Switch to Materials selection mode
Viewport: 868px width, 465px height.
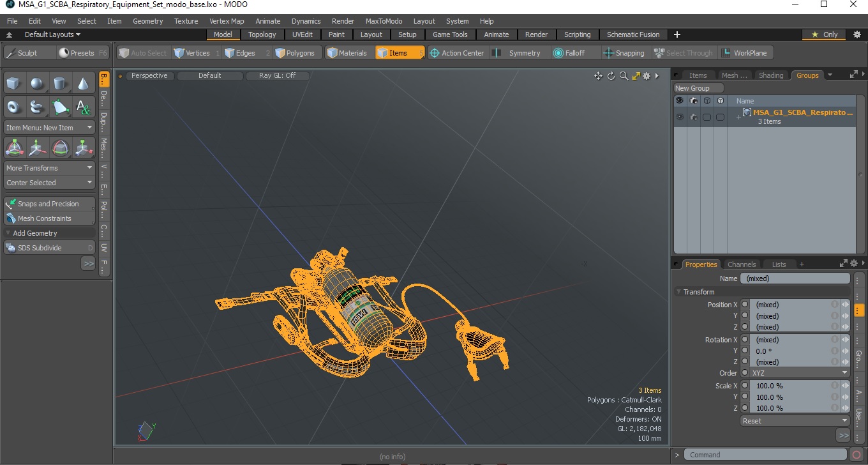click(350, 53)
